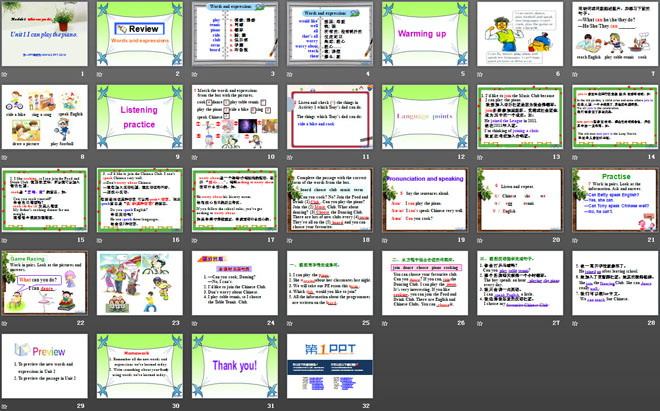Play animations via star icon under slide 8
Viewport: 660px width, 411px height.
pos(4,157)
